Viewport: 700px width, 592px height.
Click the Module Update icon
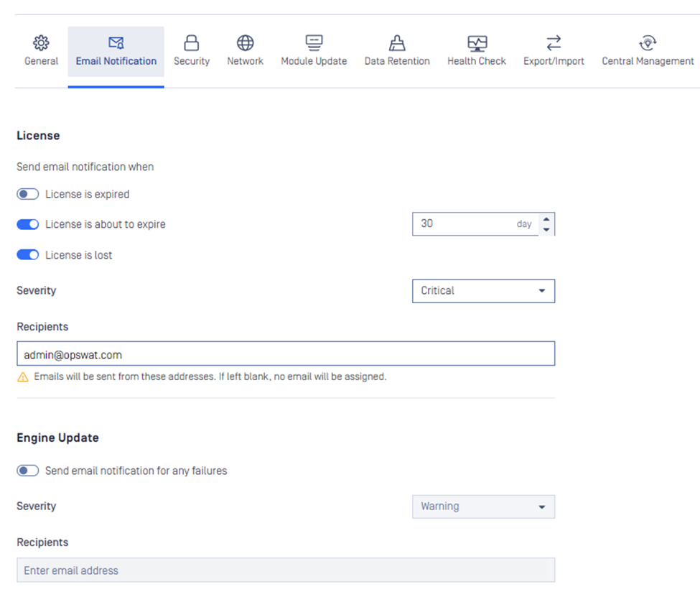[314, 42]
